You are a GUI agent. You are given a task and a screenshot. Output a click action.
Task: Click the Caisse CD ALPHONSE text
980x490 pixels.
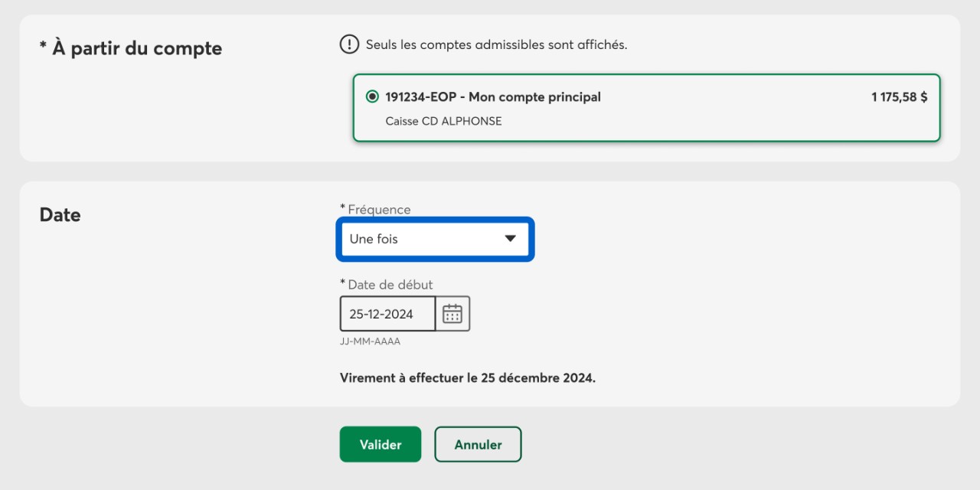pyautogui.click(x=444, y=121)
